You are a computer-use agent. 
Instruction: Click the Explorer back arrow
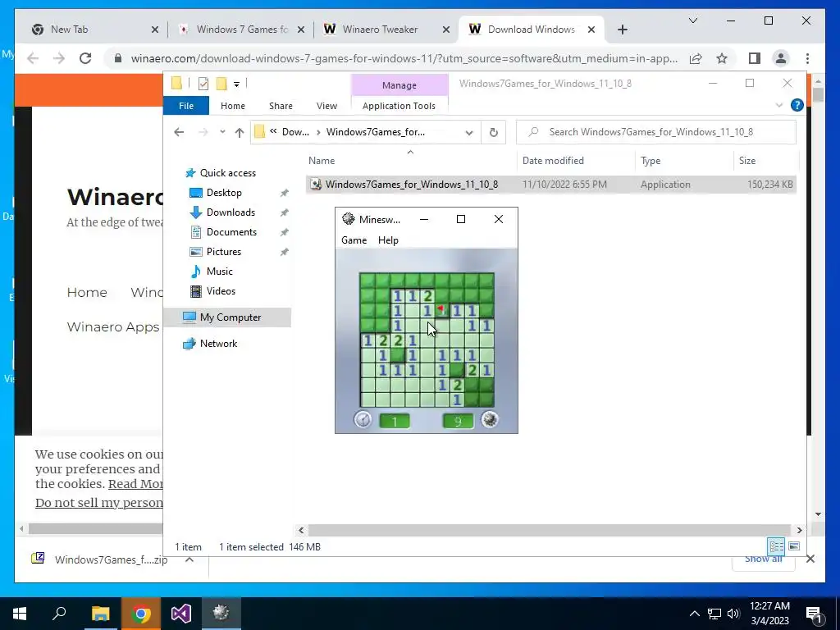pyautogui.click(x=179, y=132)
